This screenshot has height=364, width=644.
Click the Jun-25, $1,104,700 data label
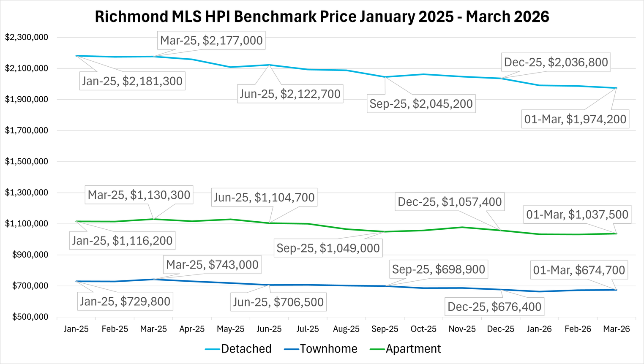pyautogui.click(x=264, y=197)
